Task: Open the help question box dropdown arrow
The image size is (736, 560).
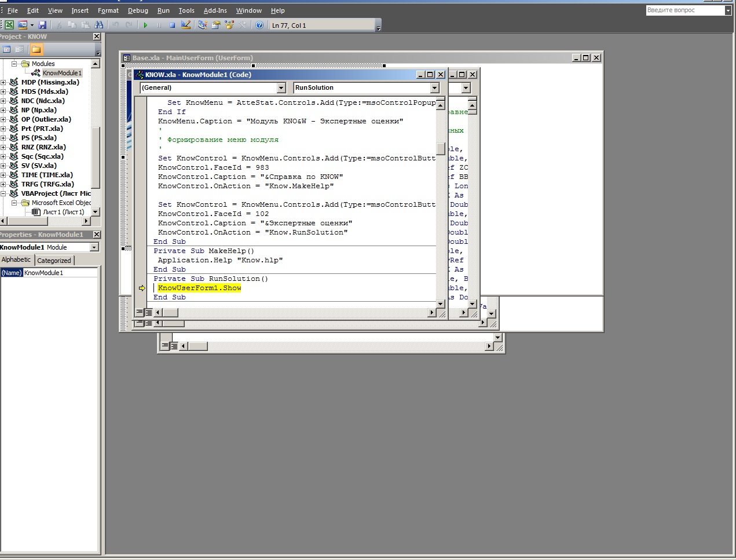Action: pos(728,10)
